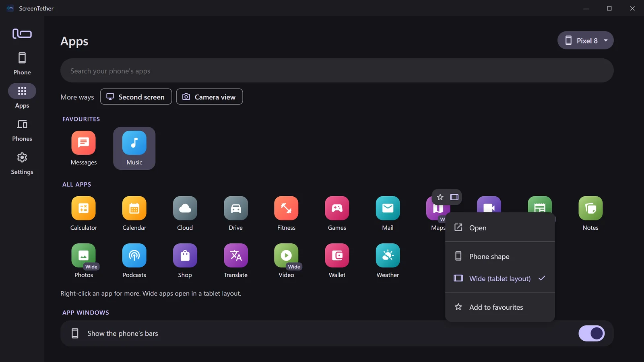Screen dimensions: 644x362
Task: Launch the Calculator app
Action: click(84, 214)
